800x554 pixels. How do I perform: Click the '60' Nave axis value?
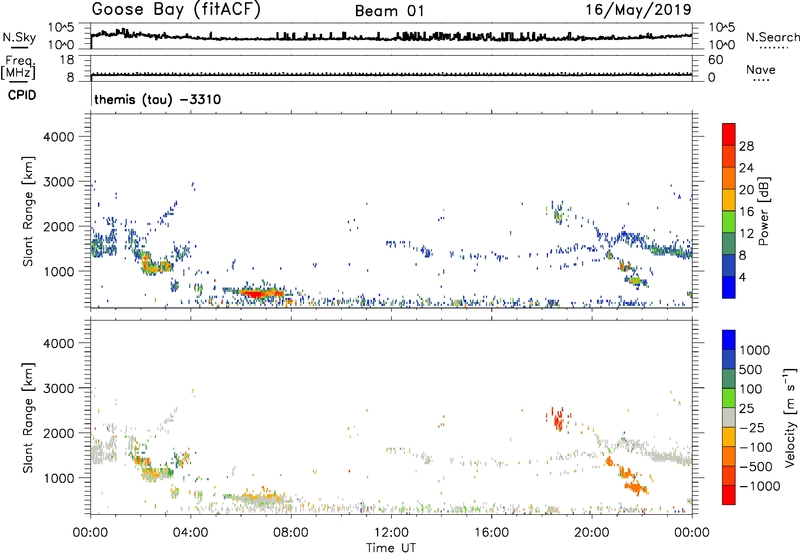coord(715,60)
